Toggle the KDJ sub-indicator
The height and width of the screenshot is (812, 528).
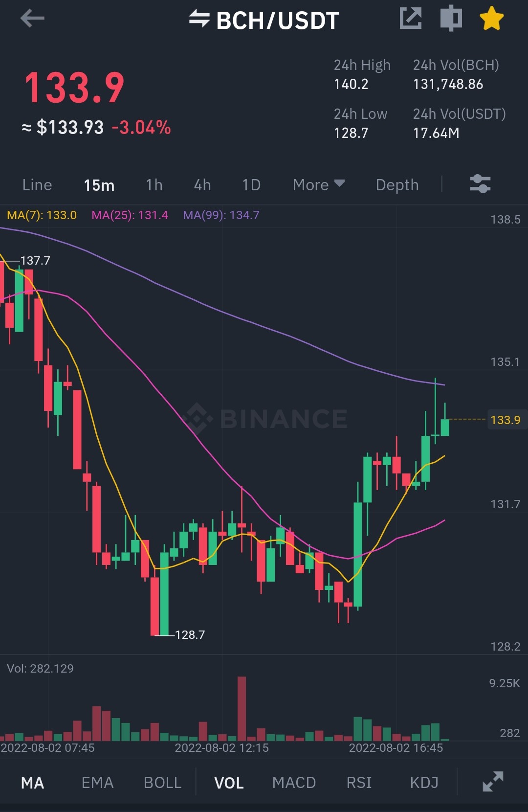[424, 783]
